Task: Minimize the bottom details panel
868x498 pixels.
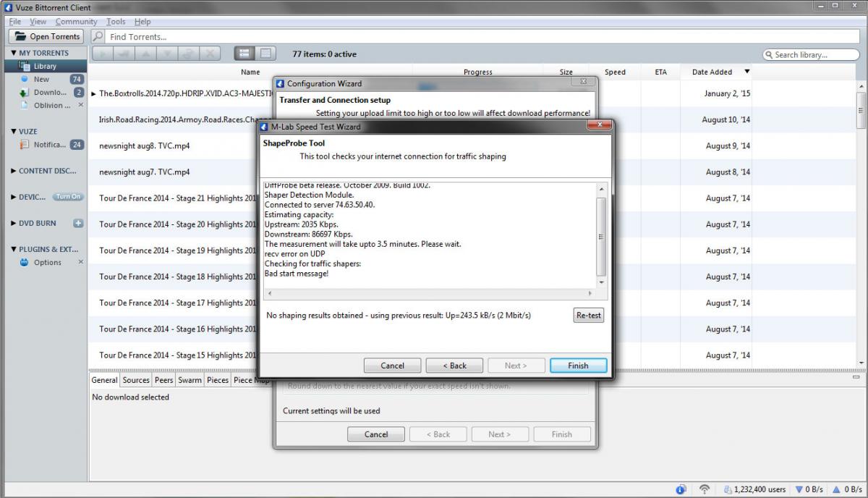Action: pos(856,377)
